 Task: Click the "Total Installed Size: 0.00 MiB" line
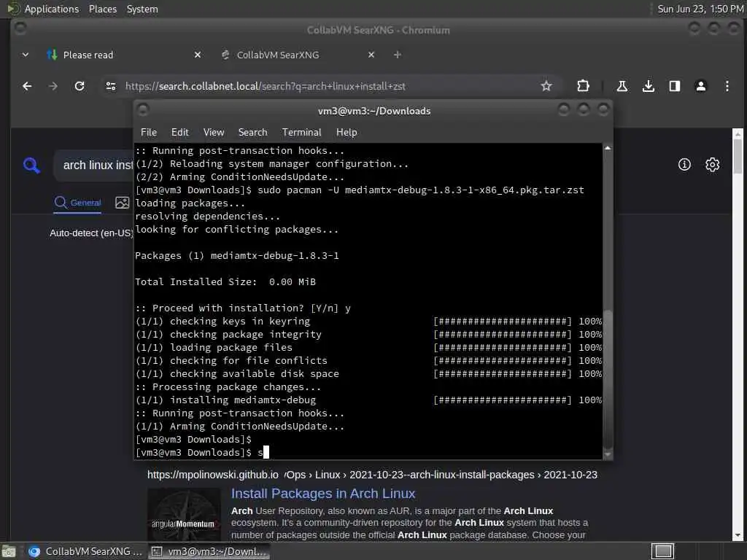click(225, 282)
